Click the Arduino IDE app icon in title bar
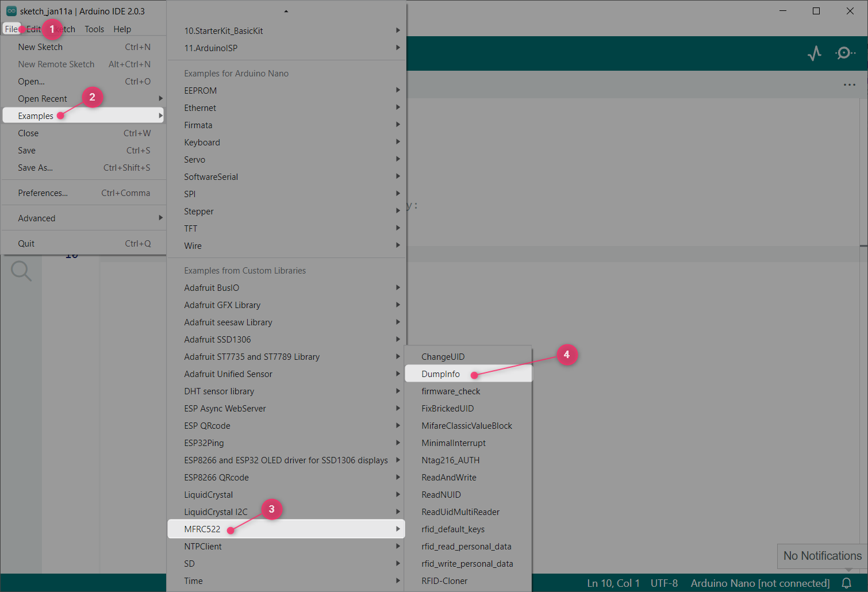This screenshot has height=592, width=868. pyautogui.click(x=11, y=11)
